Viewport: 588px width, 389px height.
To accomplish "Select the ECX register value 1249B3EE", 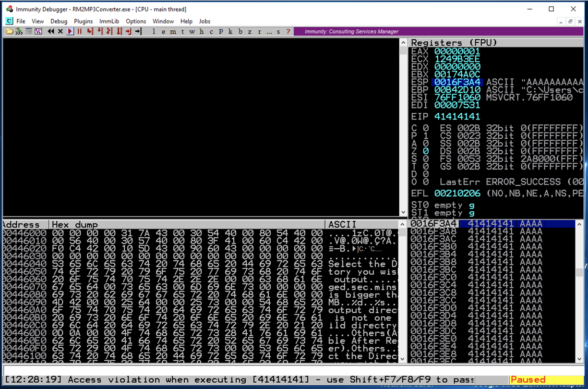I will (457, 59).
